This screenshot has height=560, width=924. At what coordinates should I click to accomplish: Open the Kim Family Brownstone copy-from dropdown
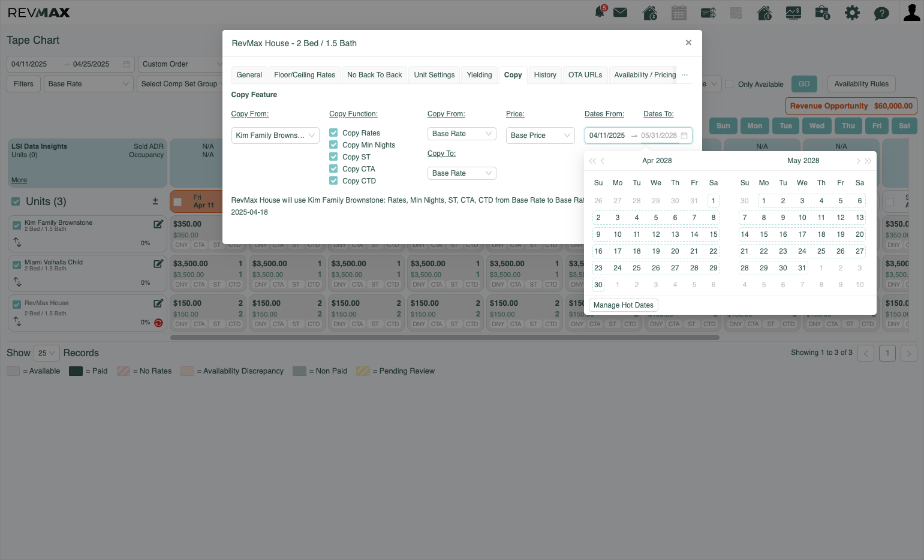275,136
